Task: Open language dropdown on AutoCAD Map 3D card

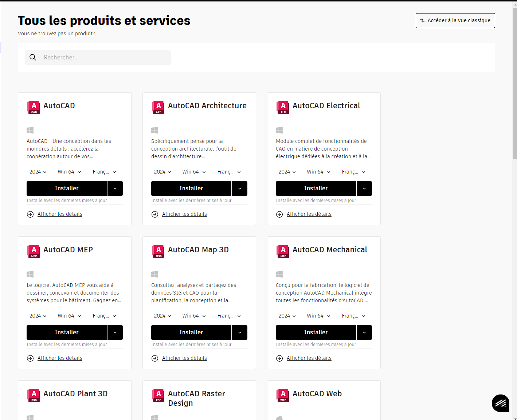Action: [229, 316]
